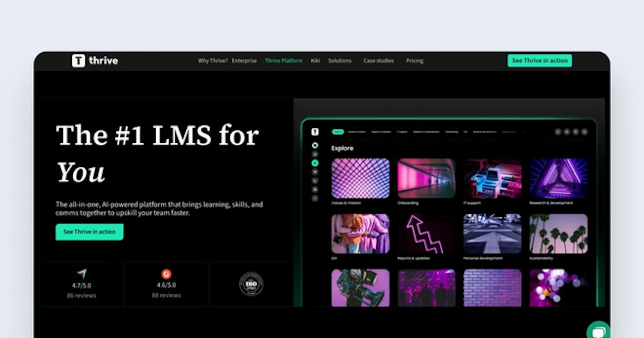The width and height of the screenshot is (644, 338).
Task: Open the Pricing page link
Action: pyautogui.click(x=415, y=61)
